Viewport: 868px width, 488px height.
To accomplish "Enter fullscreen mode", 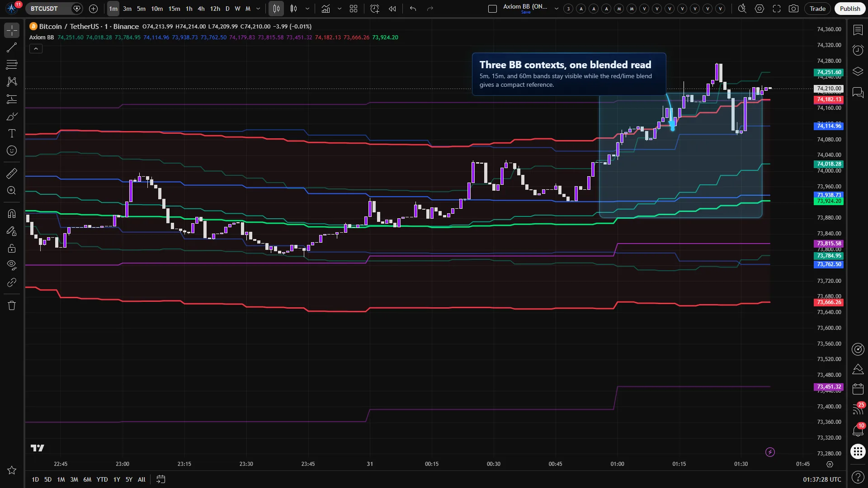I will pyautogui.click(x=777, y=9).
